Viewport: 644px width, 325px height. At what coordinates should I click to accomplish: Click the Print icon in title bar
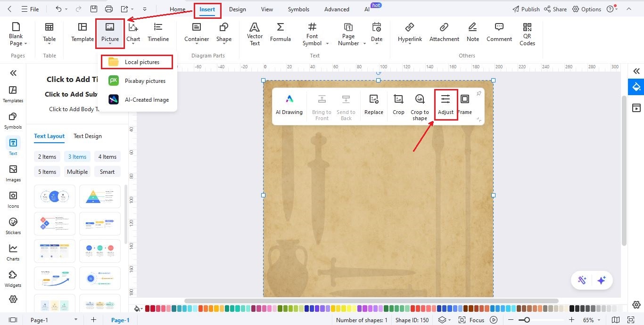[109, 9]
